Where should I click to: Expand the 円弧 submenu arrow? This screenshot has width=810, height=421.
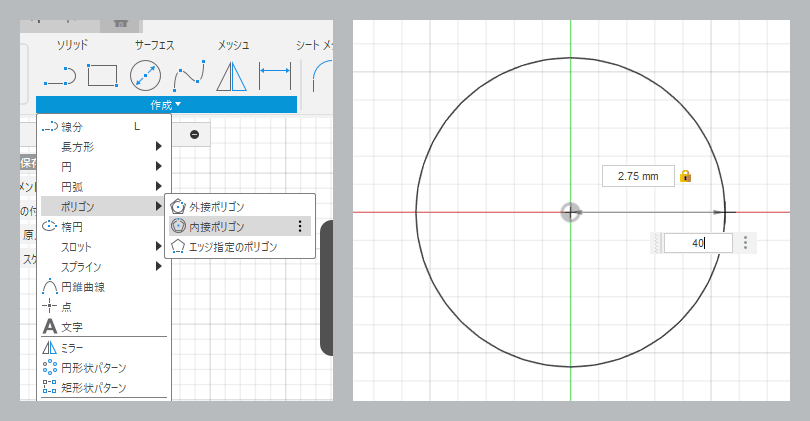click(159, 186)
